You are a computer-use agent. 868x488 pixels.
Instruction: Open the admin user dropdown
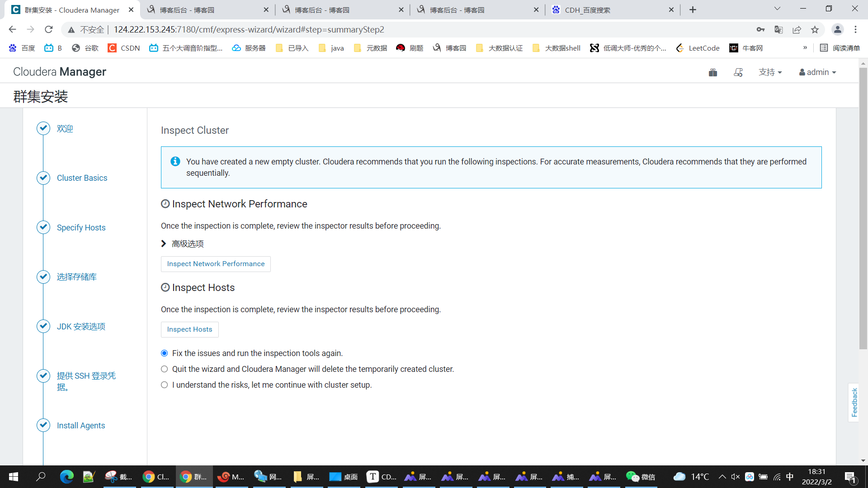click(x=817, y=72)
